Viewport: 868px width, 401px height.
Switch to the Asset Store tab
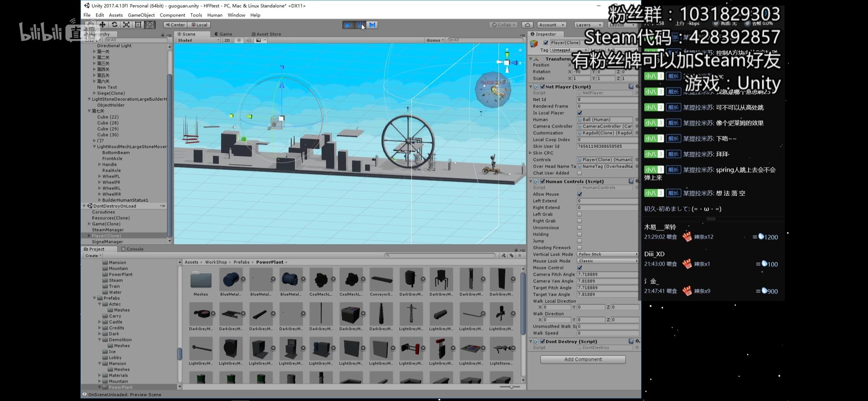point(266,34)
